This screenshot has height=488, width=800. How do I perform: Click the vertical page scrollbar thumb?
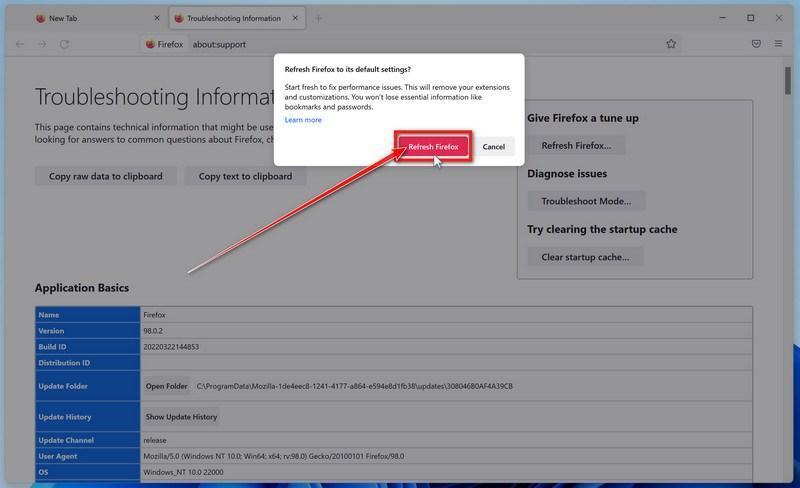(788, 81)
